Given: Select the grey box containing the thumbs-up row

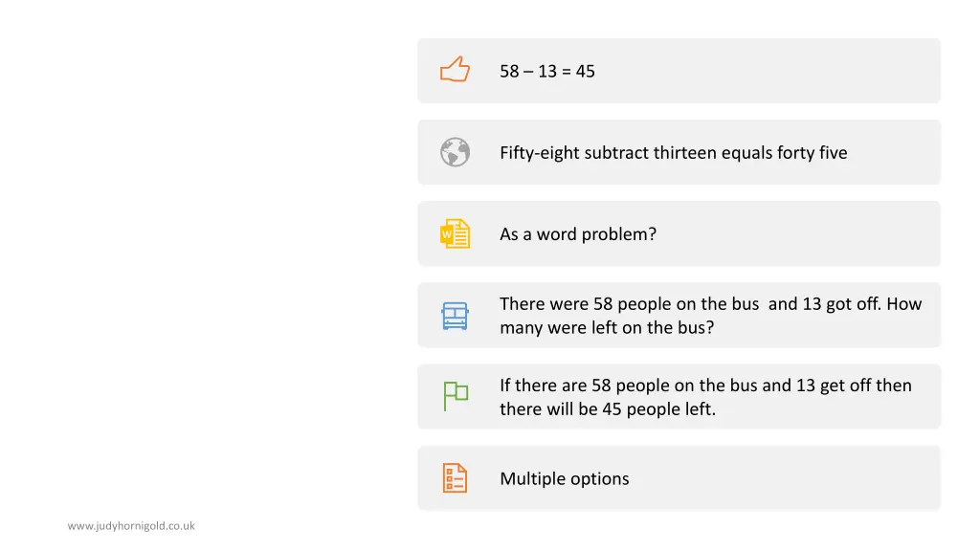Looking at the screenshot, I should (679, 71).
